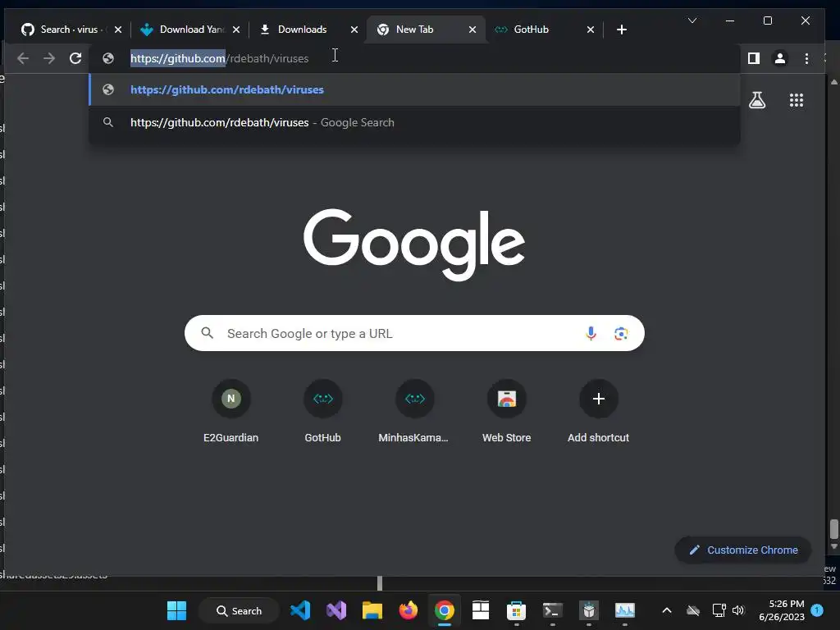Go back to previous page
The image size is (840, 630).
pyautogui.click(x=23, y=58)
